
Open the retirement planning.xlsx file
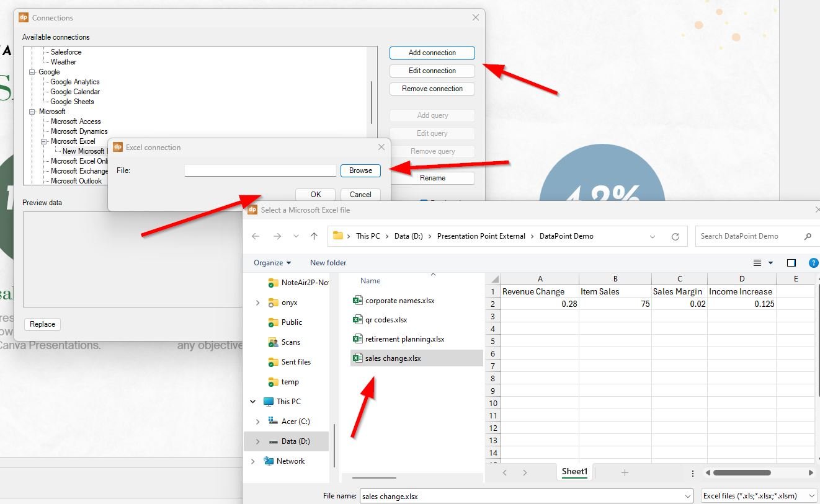coord(404,339)
